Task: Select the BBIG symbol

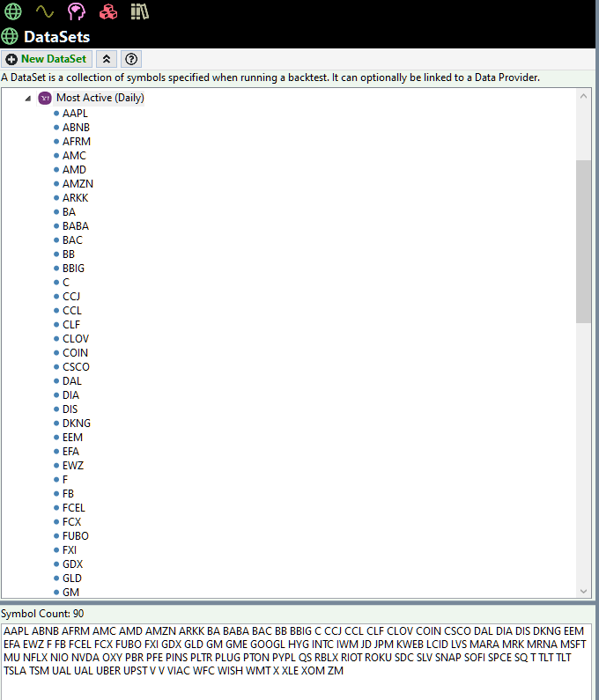Action: point(73,269)
